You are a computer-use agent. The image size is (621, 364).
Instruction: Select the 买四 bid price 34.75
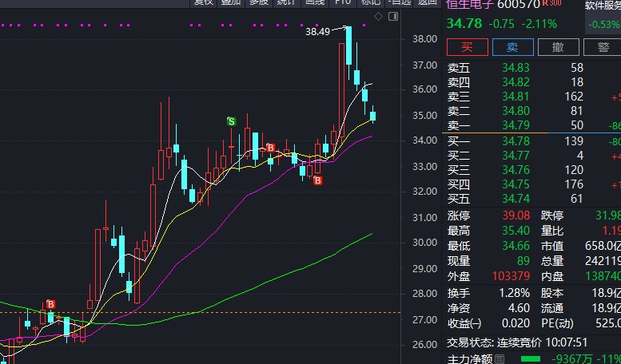(x=516, y=184)
